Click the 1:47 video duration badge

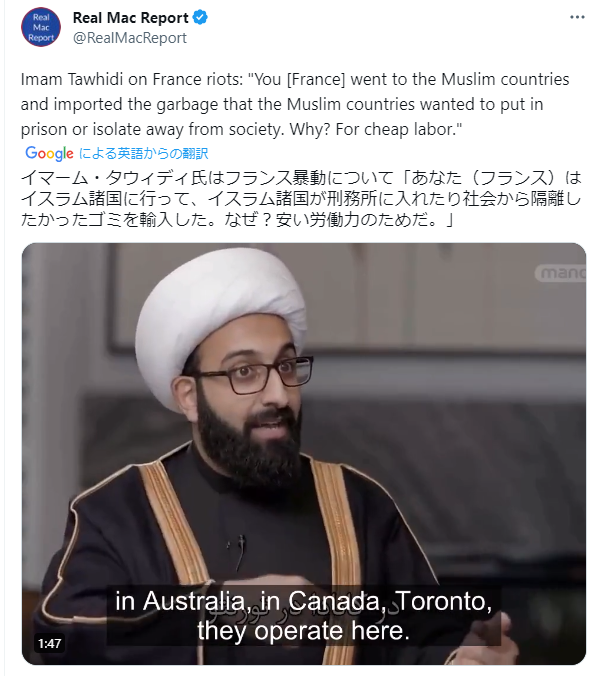pos(50,644)
